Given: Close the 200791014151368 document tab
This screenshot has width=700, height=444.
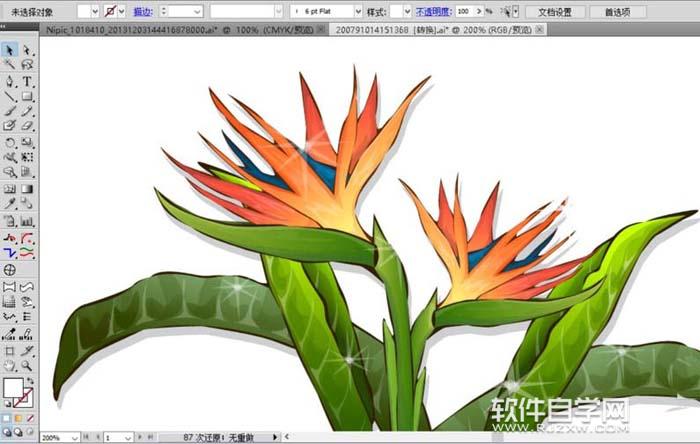Looking at the screenshot, I should point(539,29).
